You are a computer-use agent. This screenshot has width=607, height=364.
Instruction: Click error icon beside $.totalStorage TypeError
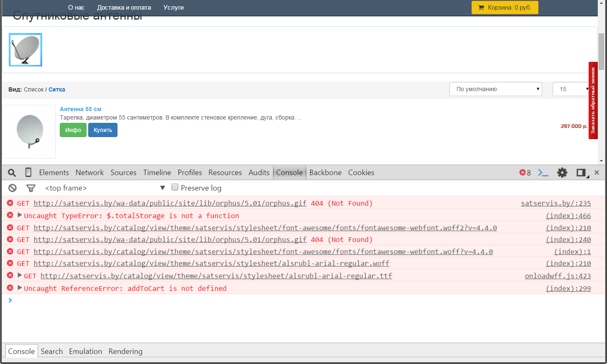click(10, 215)
